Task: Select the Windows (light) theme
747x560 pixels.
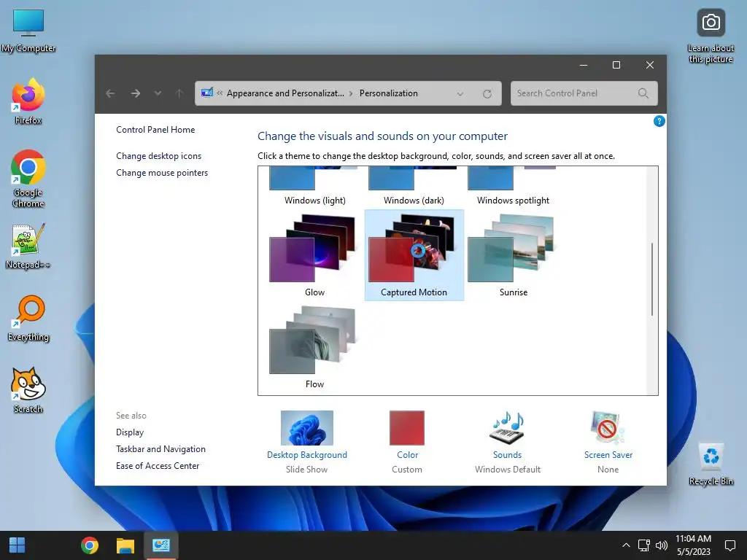Action: pyautogui.click(x=314, y=187)
